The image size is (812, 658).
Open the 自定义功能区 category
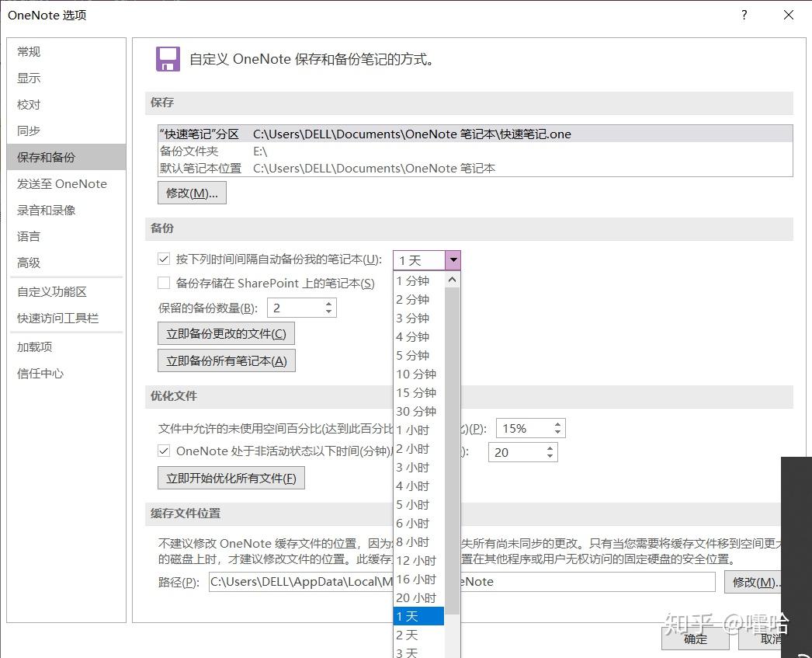click(x=66, y=291)
